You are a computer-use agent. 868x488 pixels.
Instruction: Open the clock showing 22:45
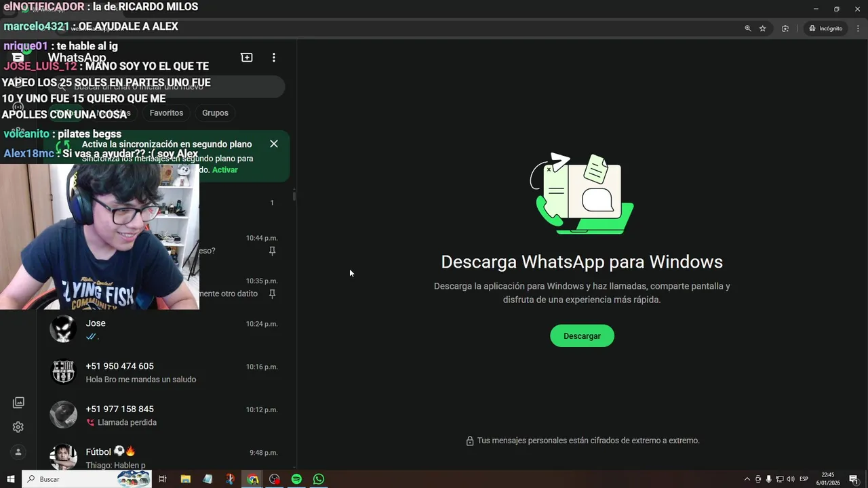click(x=828, y=479)
